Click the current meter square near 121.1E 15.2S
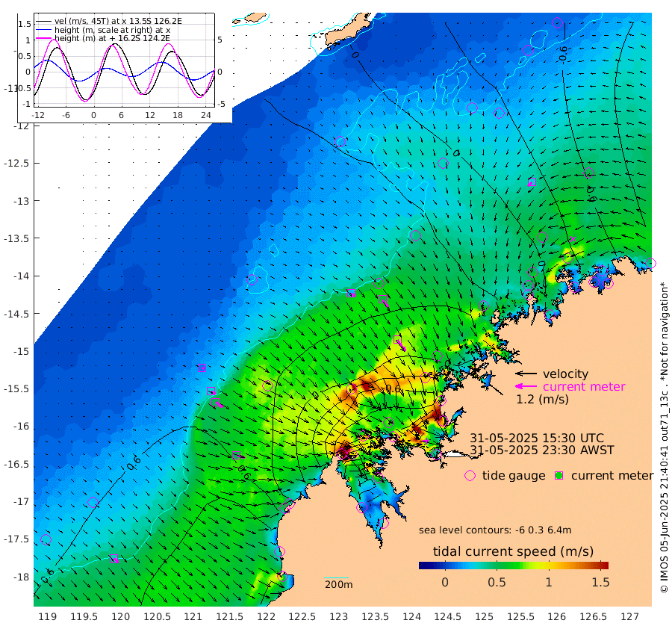This screenshot has height=632, width=672. pyautogui.click(x=202, y=368)
